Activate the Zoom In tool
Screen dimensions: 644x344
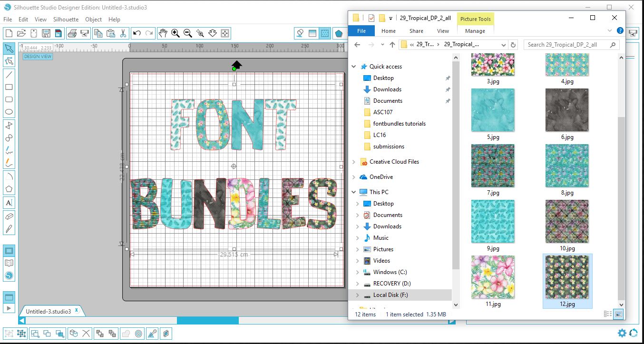[175, 33]
